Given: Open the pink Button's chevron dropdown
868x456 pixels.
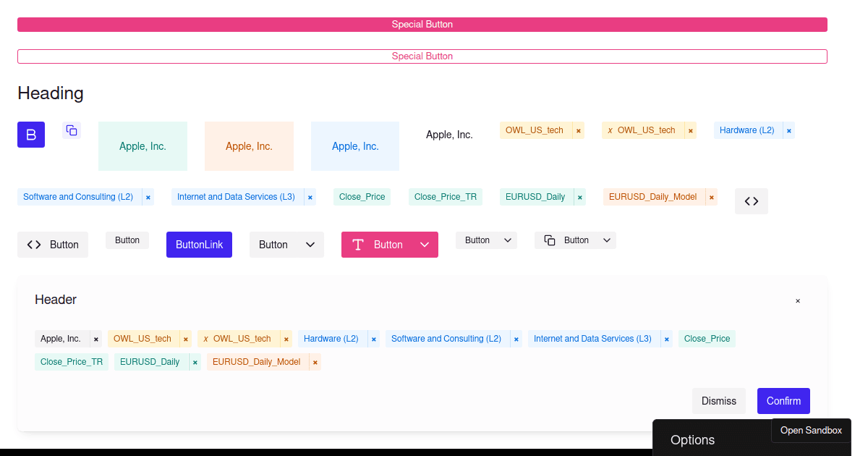Looking at the screenshot, I should [x=425, y=245].
